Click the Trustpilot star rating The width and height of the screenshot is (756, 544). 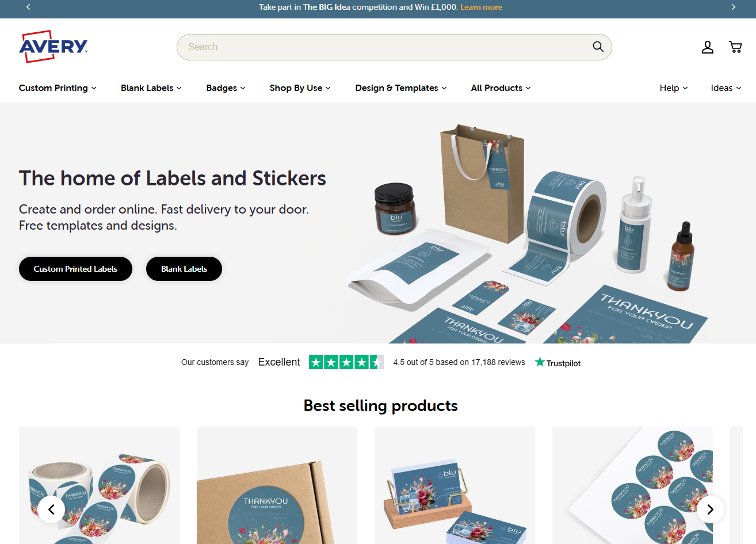[346, 362]
